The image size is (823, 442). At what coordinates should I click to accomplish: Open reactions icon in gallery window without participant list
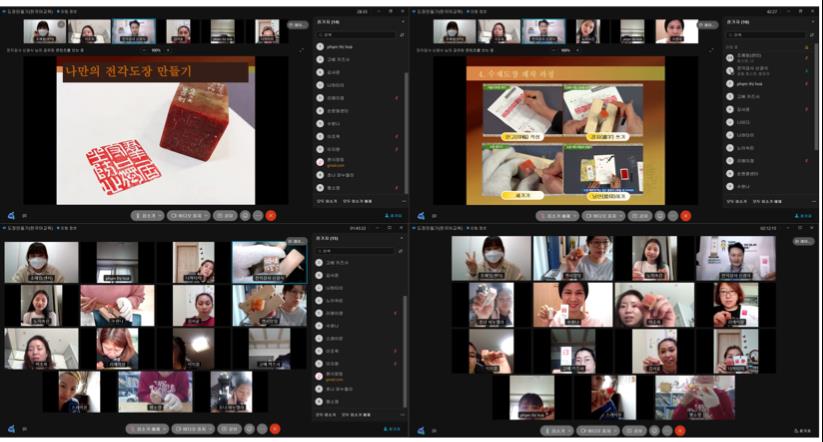pyautogui.click(x=655, y=430)
